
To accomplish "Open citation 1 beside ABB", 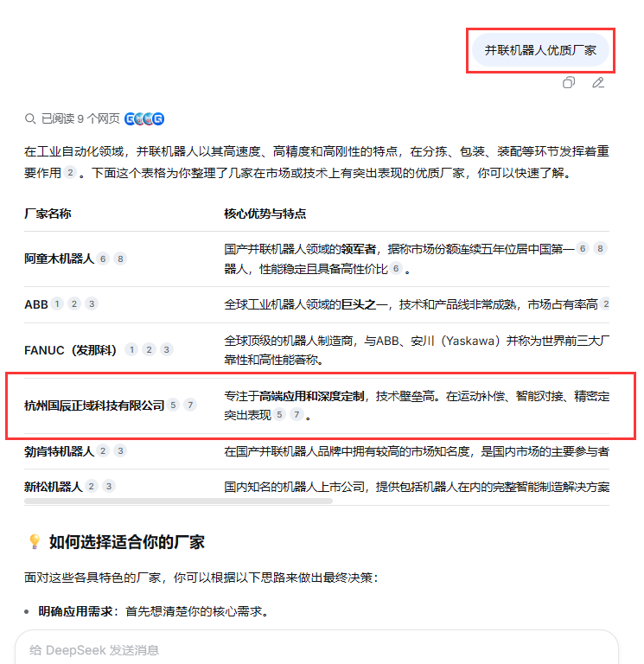I will [x=57, y=303].
